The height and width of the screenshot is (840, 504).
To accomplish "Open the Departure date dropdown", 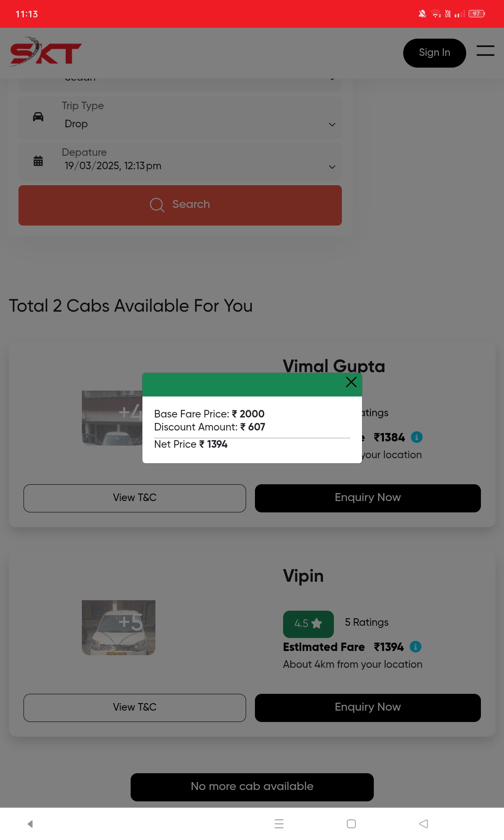I will [x=332, y=167].
